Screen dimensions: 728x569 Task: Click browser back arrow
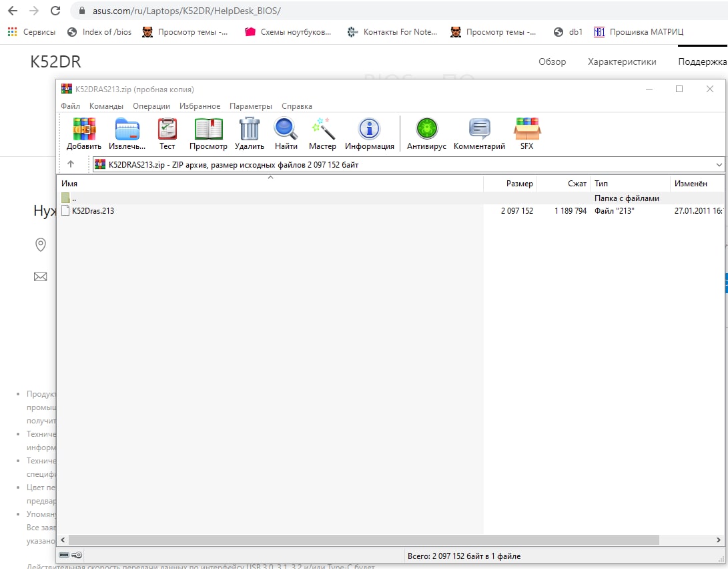click(x=13, y=11)
